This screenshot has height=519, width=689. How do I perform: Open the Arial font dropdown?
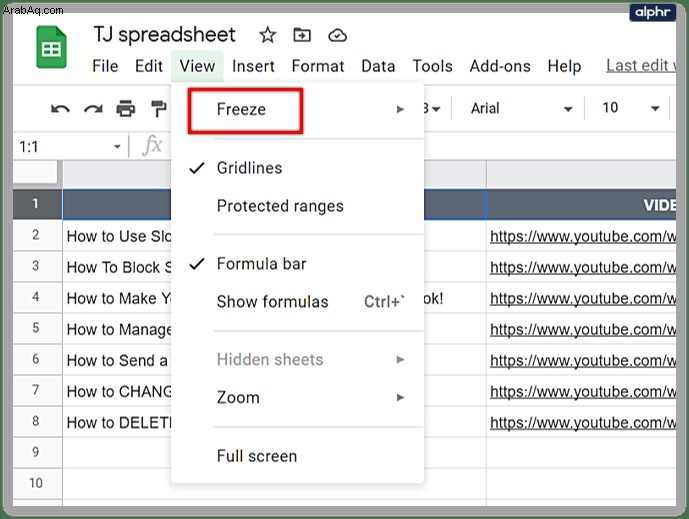coord(521,108)
